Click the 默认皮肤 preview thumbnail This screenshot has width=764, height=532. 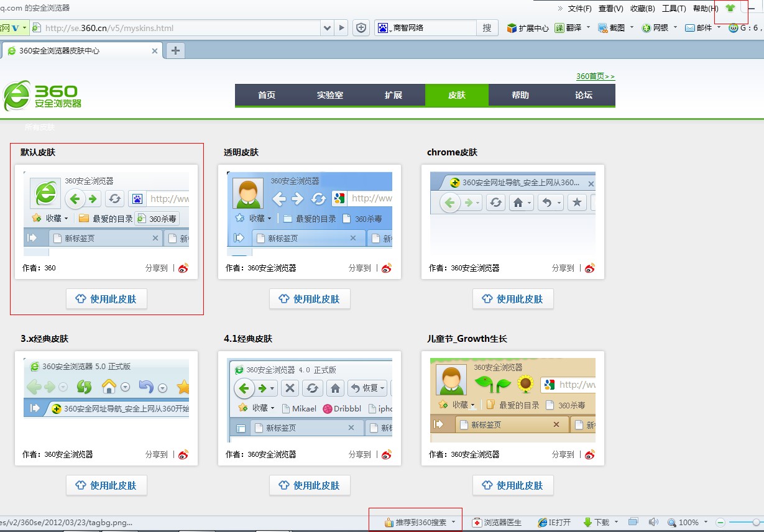pyautogui.click(x=106, y=214)
